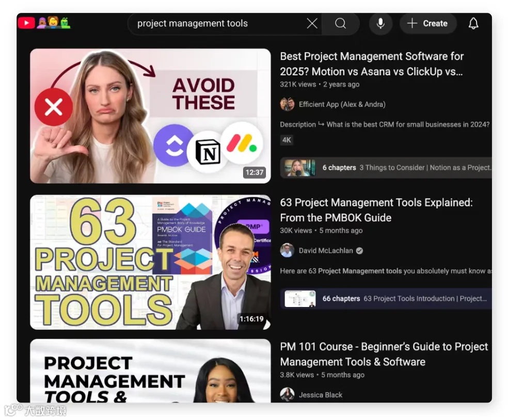Click the '3.8K views • 5 months ago' text
The width and height of the screenshot is (508, 420).
pos(322,375)
